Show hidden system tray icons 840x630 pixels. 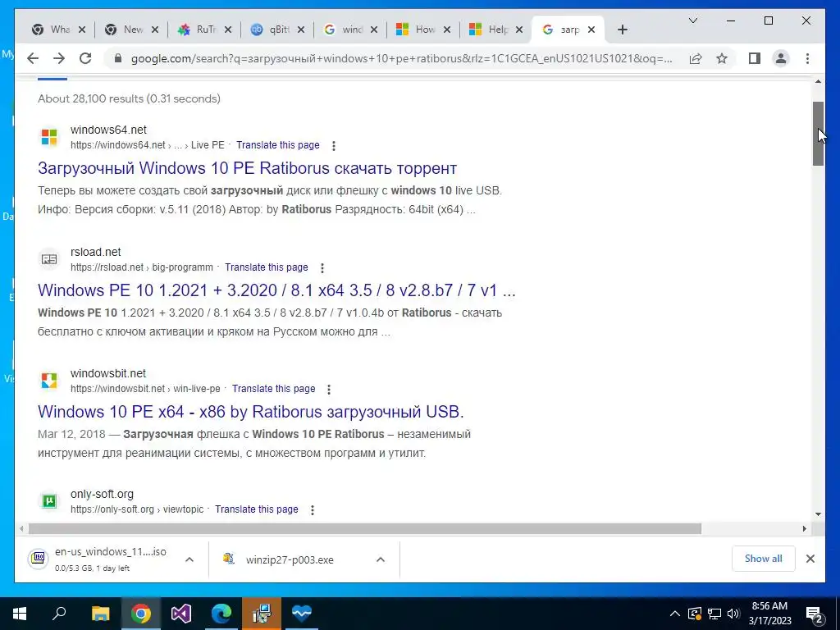675,614
